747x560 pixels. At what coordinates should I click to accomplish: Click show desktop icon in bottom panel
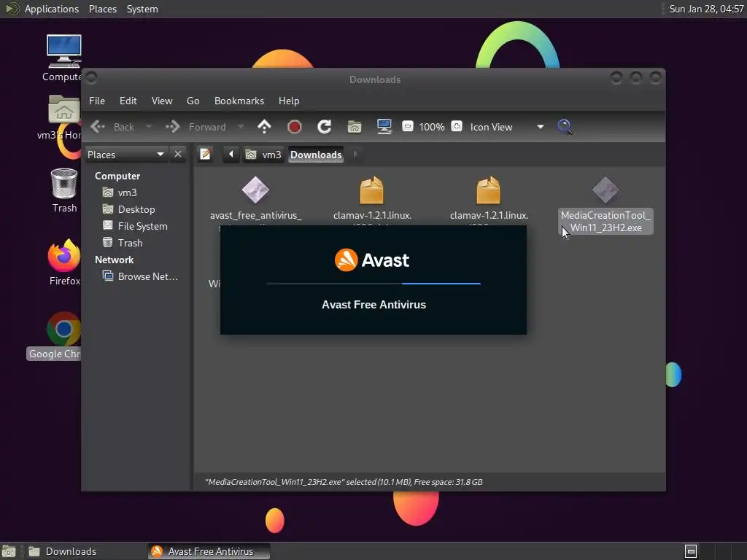click(9, 551)
